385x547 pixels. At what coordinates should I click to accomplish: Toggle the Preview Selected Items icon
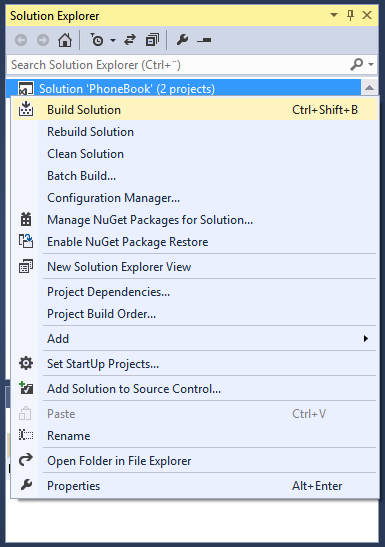[204, 40]
